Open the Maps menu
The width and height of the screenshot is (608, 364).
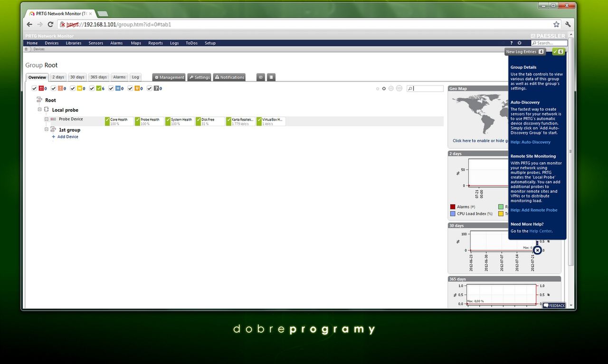136,43
